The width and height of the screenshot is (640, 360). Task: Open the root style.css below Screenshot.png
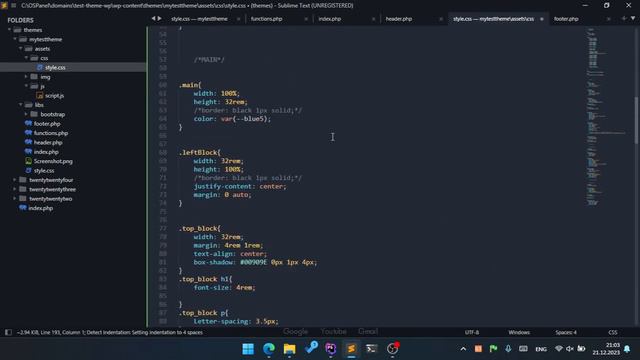pyautogui.click(x=44, y=170)
